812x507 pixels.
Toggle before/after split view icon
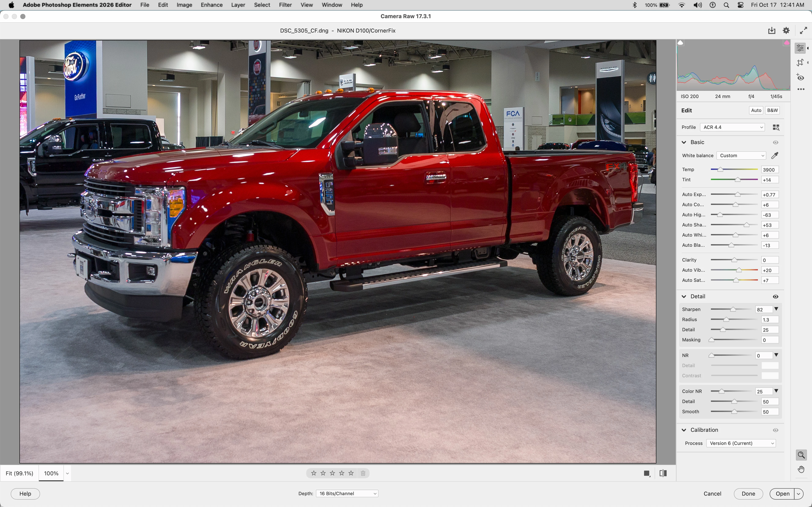(663, 473)
